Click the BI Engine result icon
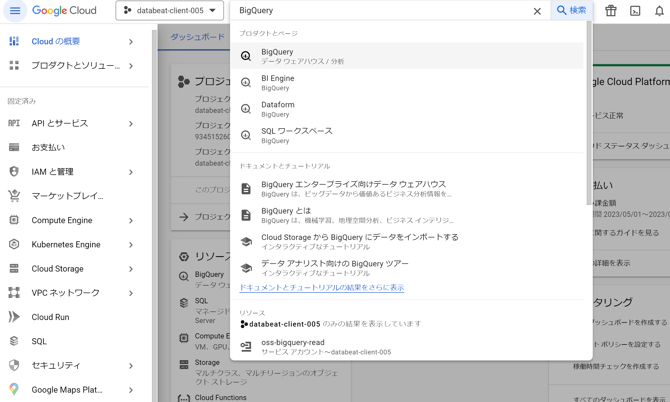 click(x=246, y=82)
